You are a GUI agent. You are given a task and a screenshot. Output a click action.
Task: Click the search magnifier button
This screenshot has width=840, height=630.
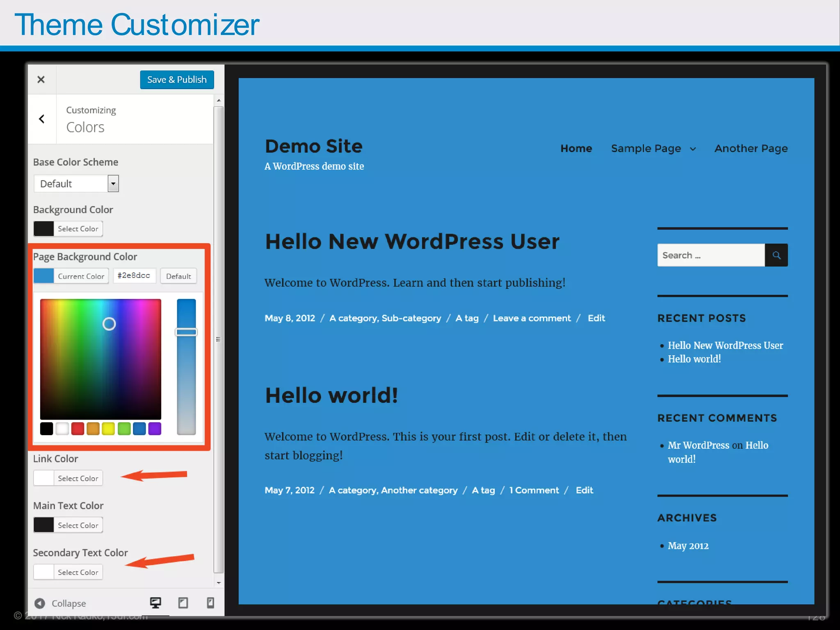click(776, 255)
